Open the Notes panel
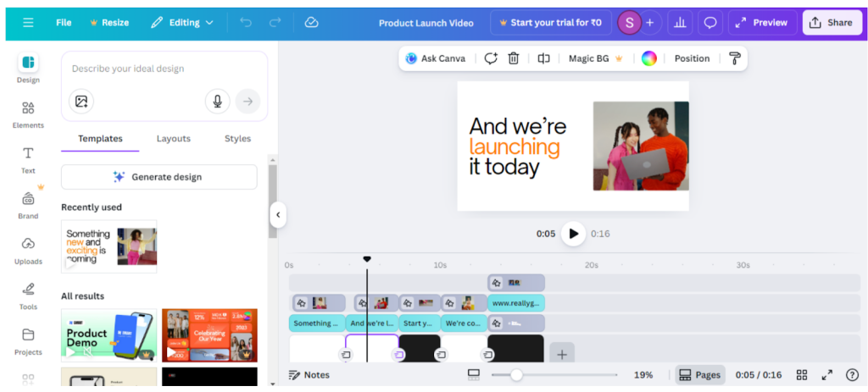Image resolution: width=868 pixels, height=392 pixels. (x=309, y=375)
